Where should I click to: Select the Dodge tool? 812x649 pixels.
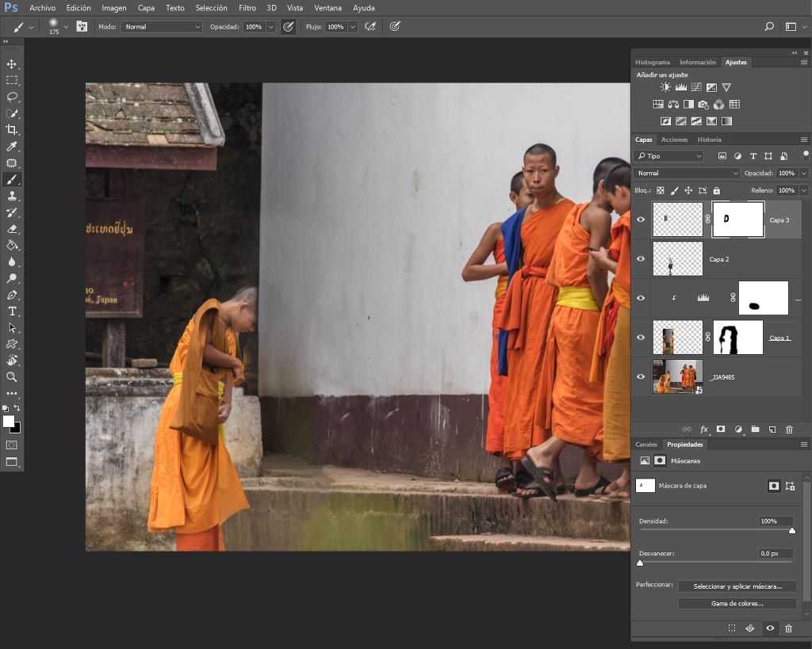tap(11, 278)
